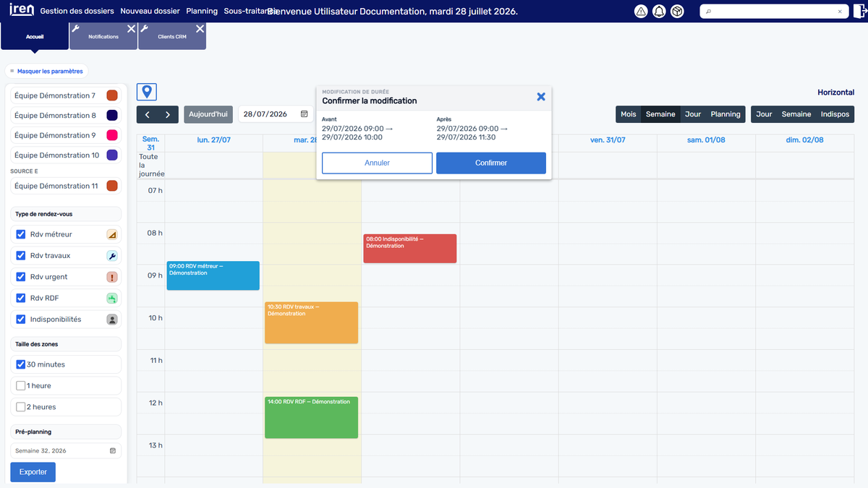Click the logout door icon
The width and height of the screenshot is (868, 488).
[860, 12]
